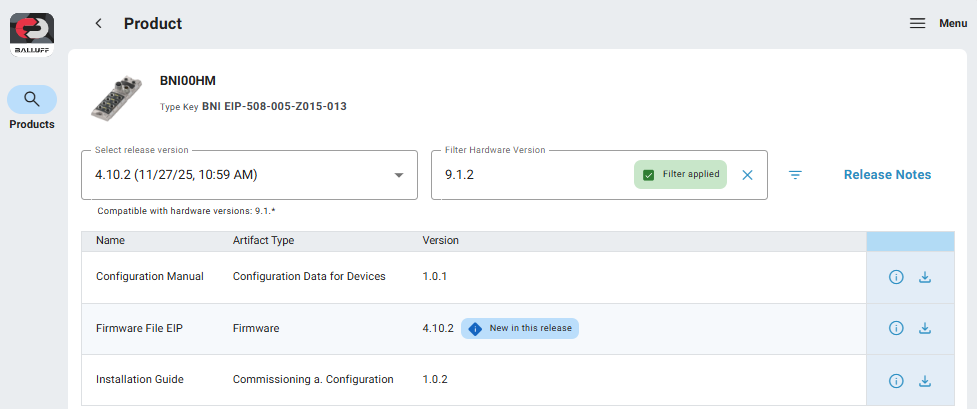
Task: Click the New in this release badge
Action: (520, 328)
